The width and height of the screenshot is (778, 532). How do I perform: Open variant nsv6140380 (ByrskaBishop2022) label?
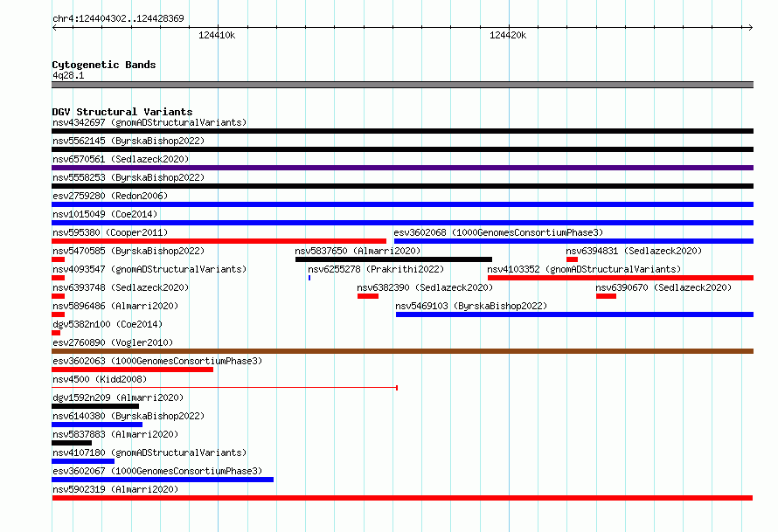(129, 416)
